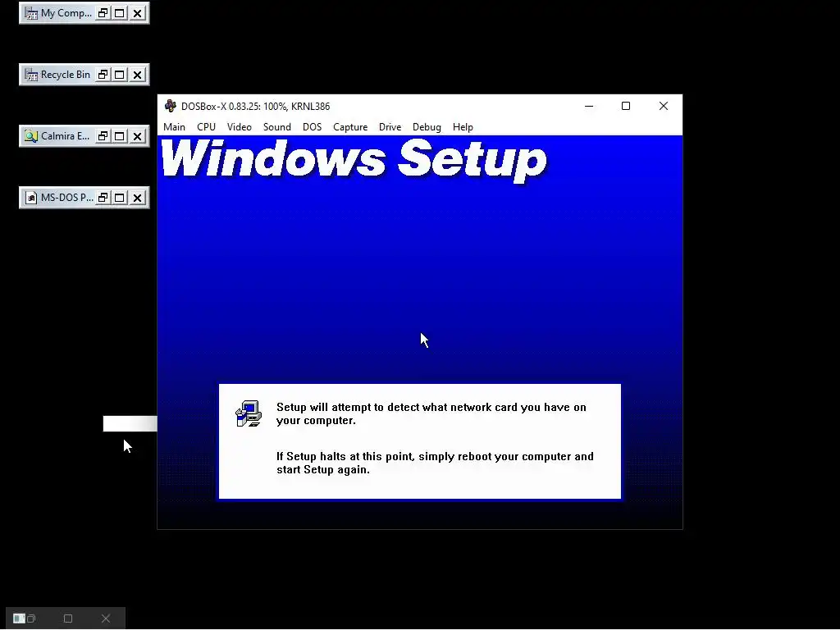Image resolution: width=840 pixels, height=630 pixels.
Task: Open the Debug menu
Action: click(x=427, y=127)
